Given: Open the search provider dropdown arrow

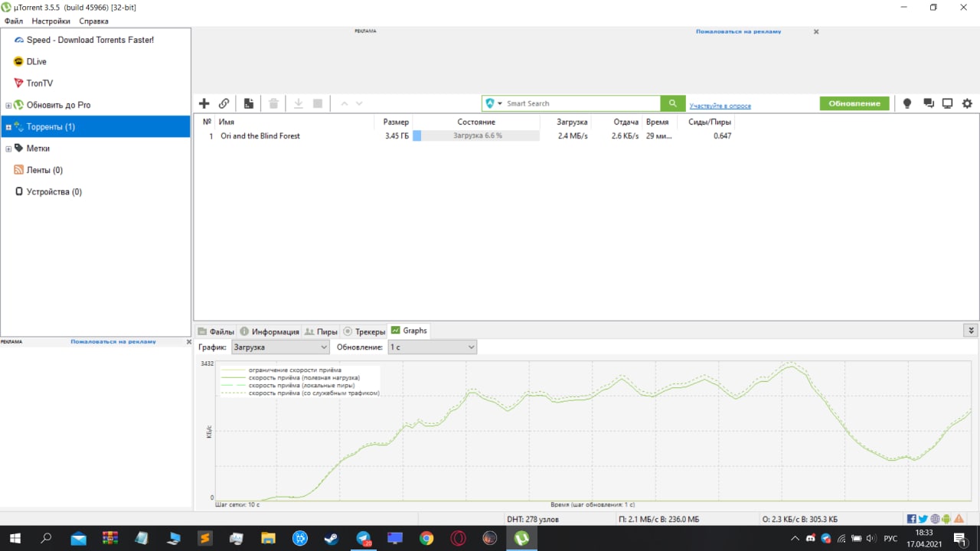Looking at the screenshot, I should click(500, 103).
